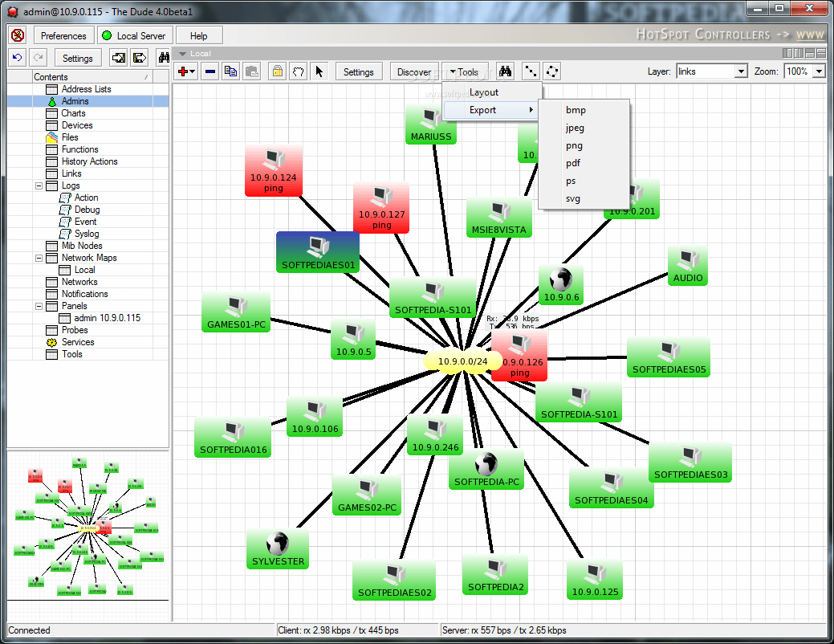Select the SOFTPEDIAES01 node on the map
The width and height of the screenshot is (834, 644).
pyautogui.click(x=318, y=251)
